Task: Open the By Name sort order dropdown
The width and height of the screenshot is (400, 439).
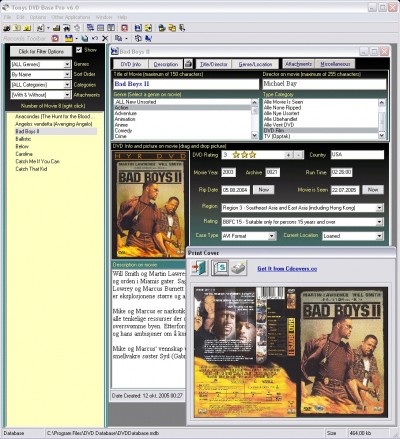Action: coord(67,74)
